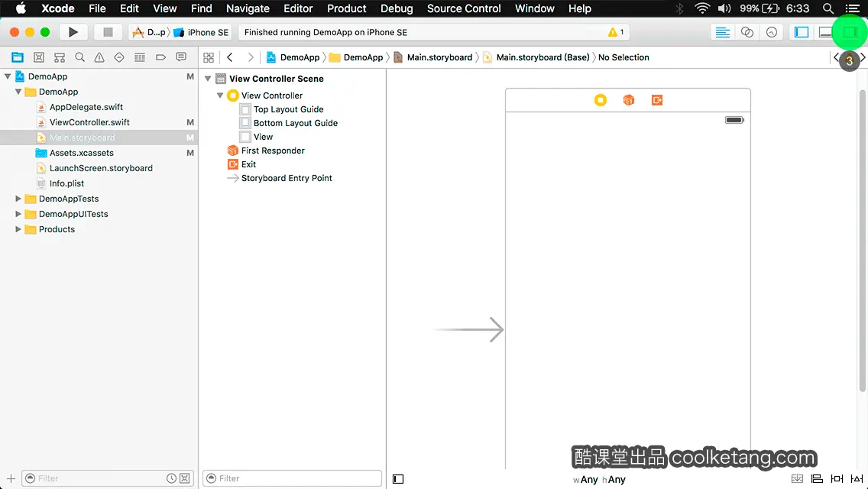Open the Stack embed icon
The width and height of the screenshot is (868, 489).
point(797,479)
